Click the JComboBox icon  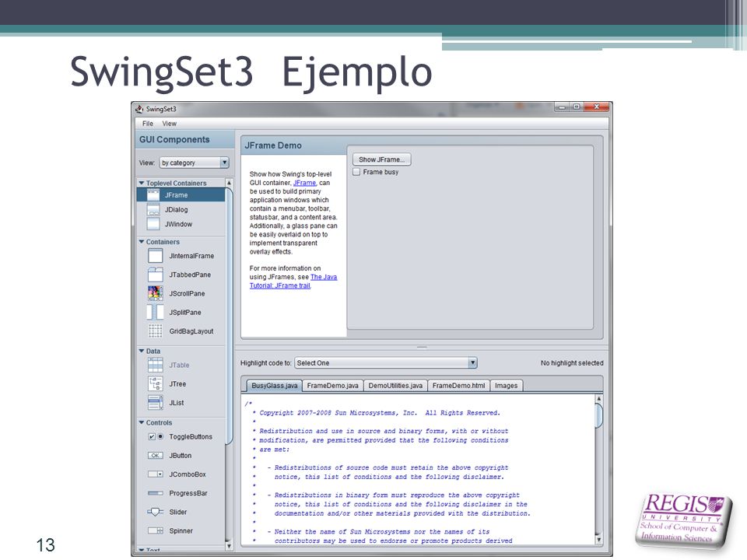click(156, 474)
